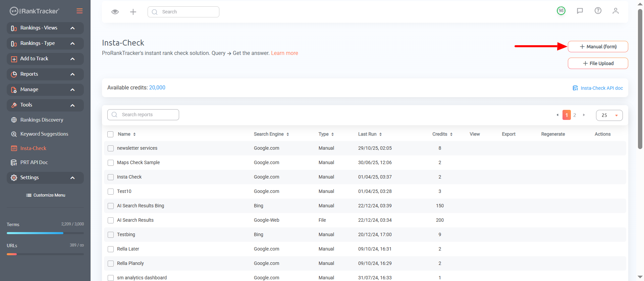This screenshot has height=281, width=644.
Task: Click the Settings gear icon
Action: (14, 178)
